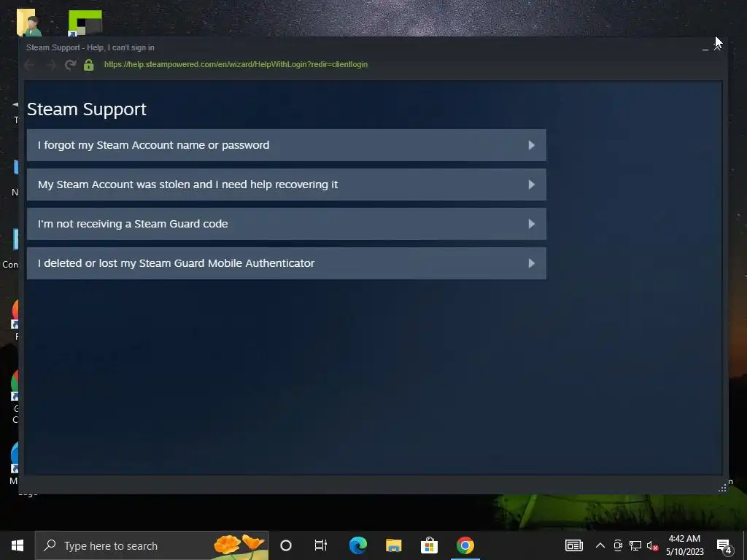Click the muted volume tray icon
747x560 pixels.
coord(652,545)
